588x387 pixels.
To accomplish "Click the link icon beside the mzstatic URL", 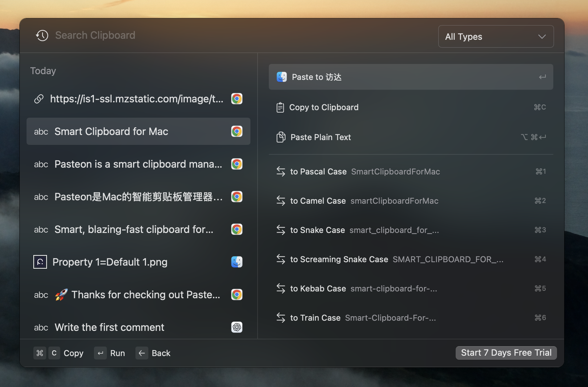I will click(x=39, y=99).
